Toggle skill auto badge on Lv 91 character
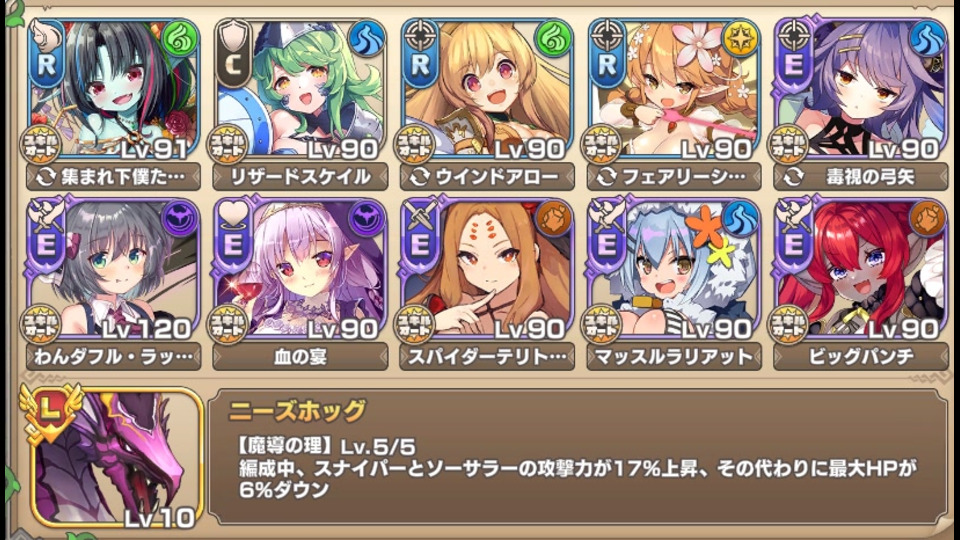960x540 pixels. click(x=40, y=145)
